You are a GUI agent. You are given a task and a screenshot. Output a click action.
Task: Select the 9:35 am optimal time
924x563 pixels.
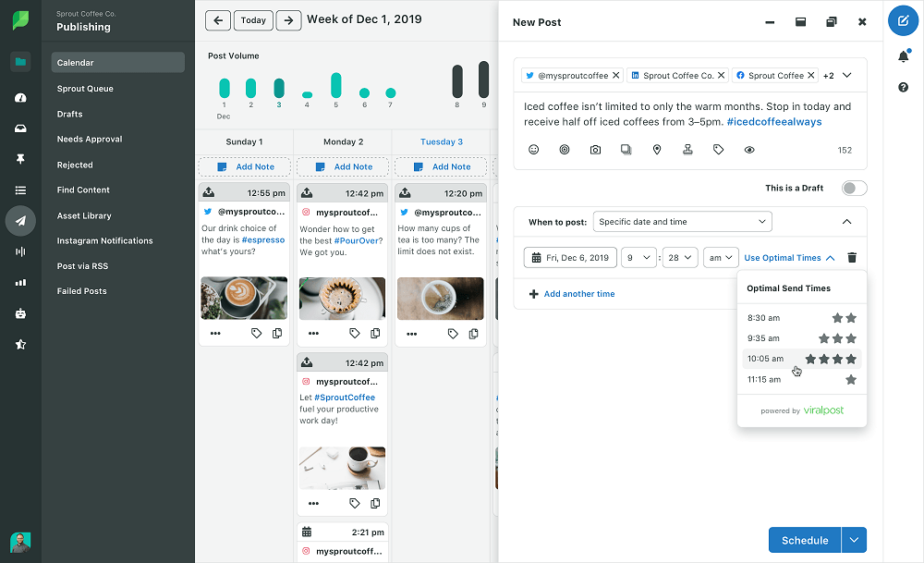(x=801, y=338)
